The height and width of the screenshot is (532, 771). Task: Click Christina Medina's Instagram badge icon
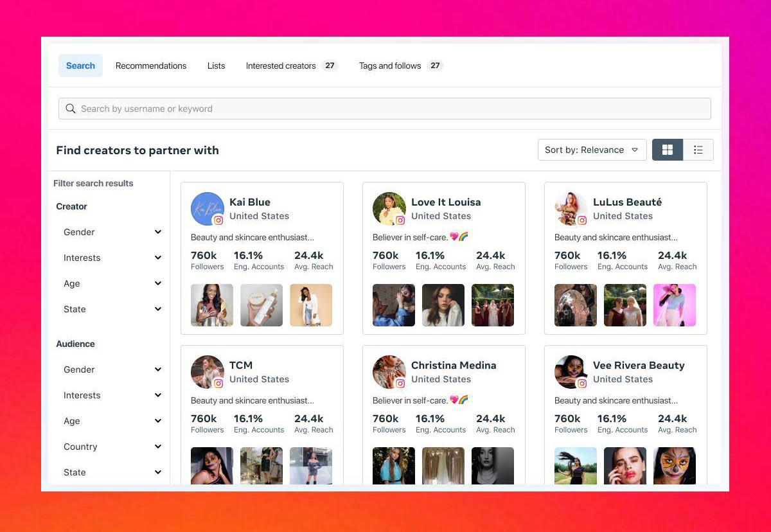tap(400, 384)
